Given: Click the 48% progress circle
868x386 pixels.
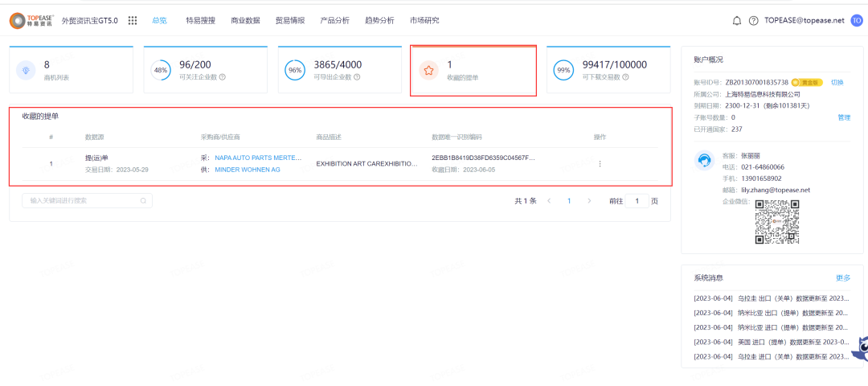Looking at the screenshot, I should [x=161, y=70].
